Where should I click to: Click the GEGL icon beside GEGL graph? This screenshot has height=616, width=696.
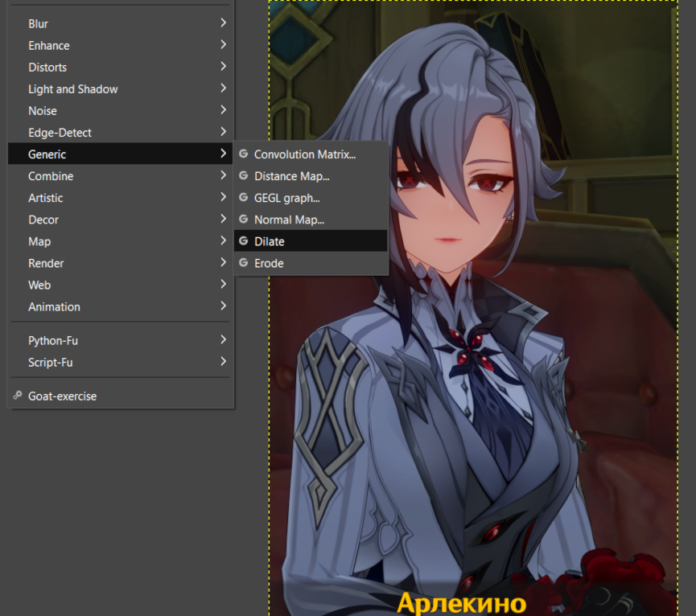coord(243,197)
